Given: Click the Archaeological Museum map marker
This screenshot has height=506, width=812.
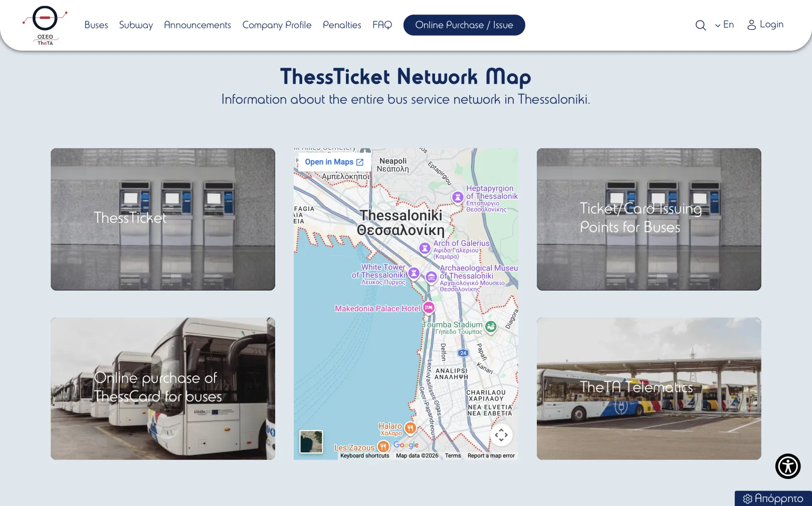Looking at the screenshot, I should click(x=431, y=277).
